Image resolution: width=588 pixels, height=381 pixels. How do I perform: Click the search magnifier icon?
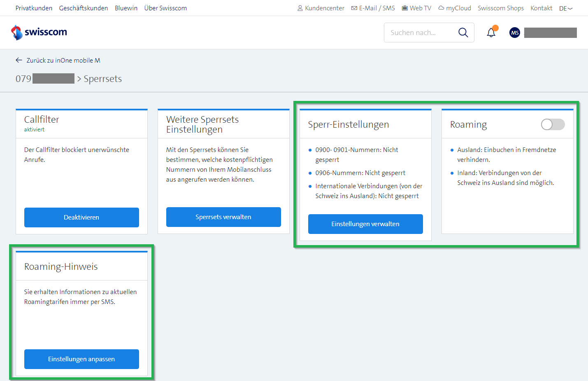463,33
